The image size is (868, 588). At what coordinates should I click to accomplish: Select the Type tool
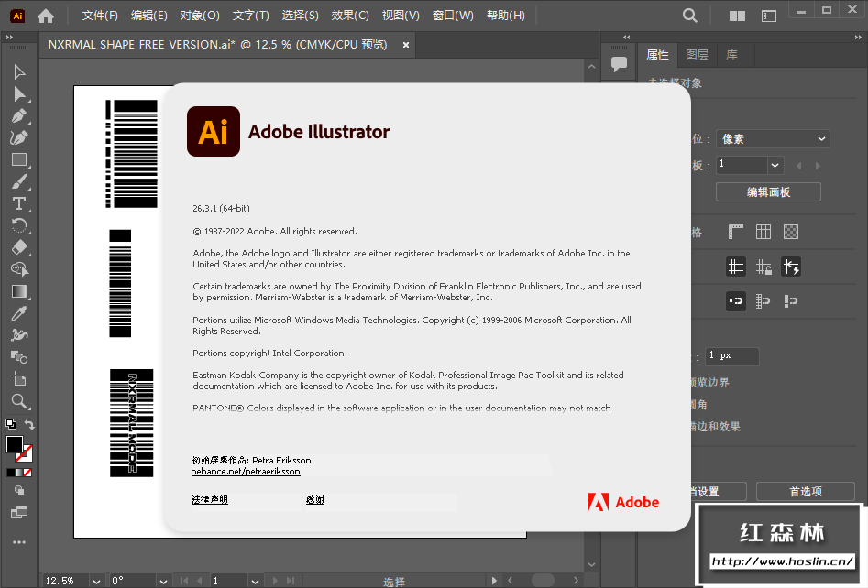[x=19, y=203]
